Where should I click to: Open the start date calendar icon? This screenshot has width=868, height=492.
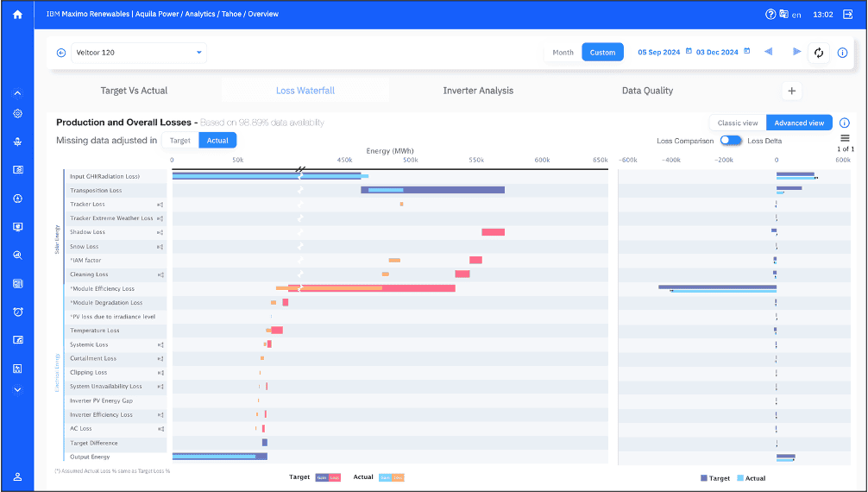point(689,52)
